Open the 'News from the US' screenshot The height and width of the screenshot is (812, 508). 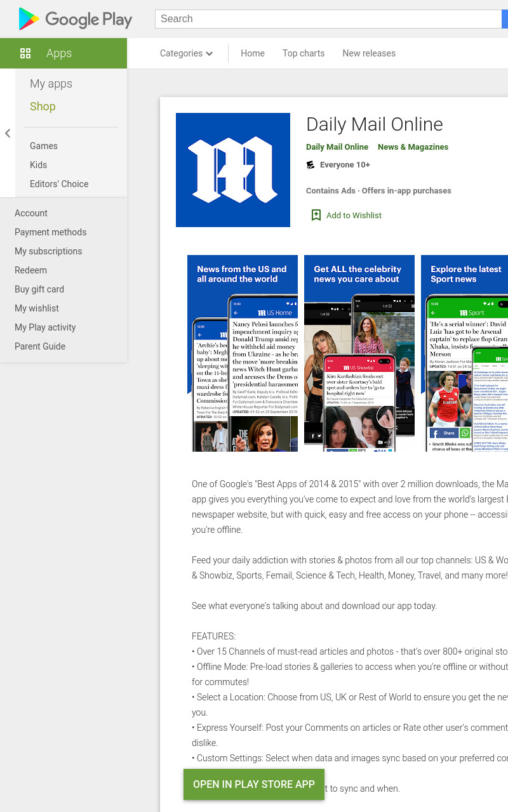coord(243,353)
